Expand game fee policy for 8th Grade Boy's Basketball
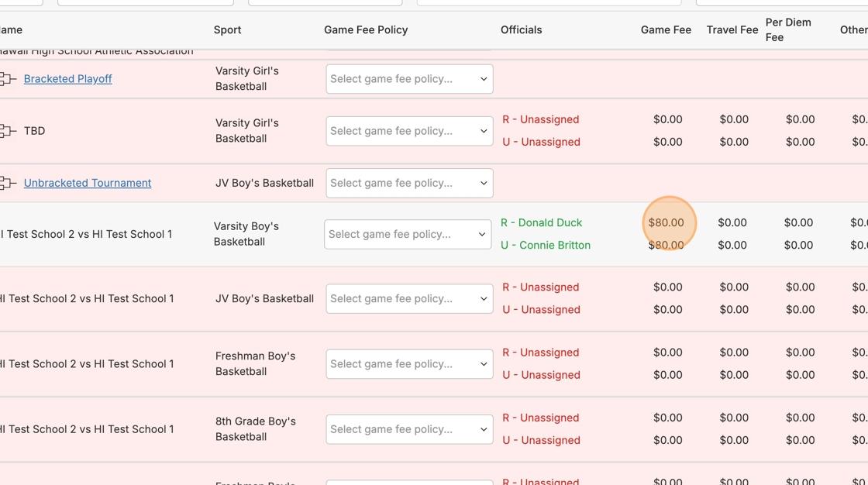868x485 pixels. (409, 429)
